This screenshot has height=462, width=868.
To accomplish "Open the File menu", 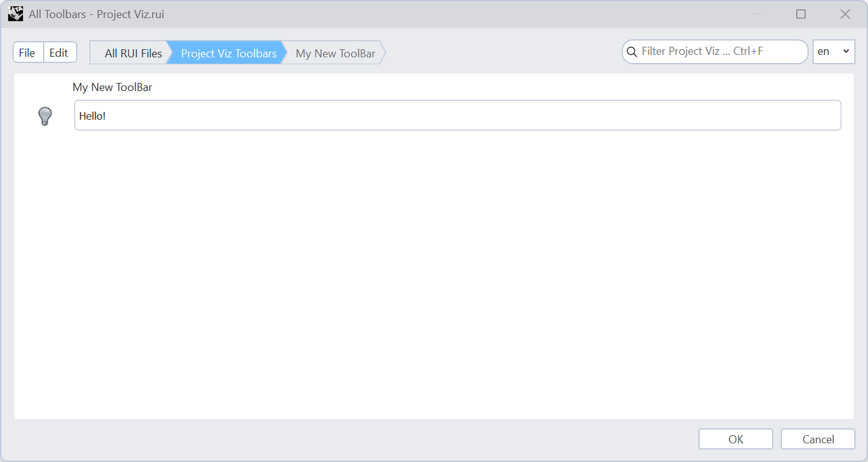I will point(27,53).
